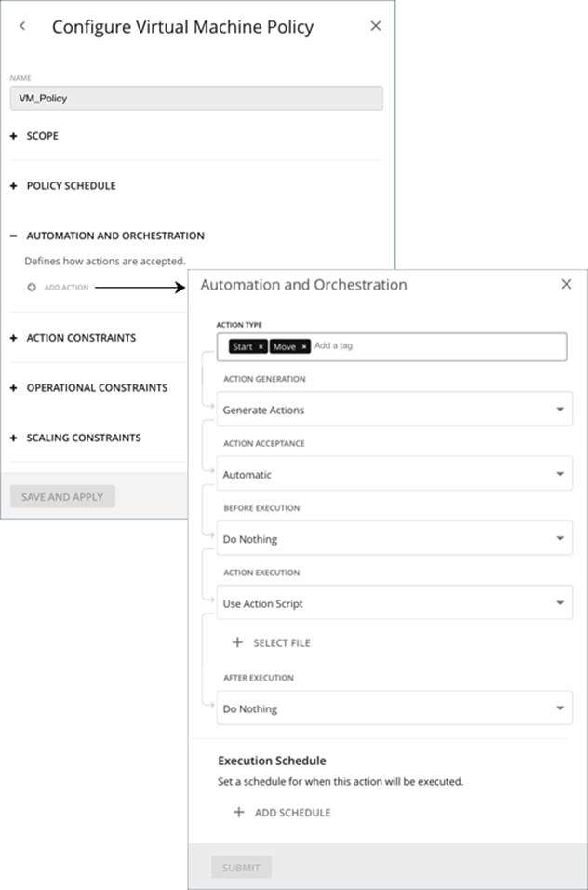Viewport: 588px width, 890px height.
Task: Click the SUBMIT button
Action: pyautogui.click(x=241, y=867)
